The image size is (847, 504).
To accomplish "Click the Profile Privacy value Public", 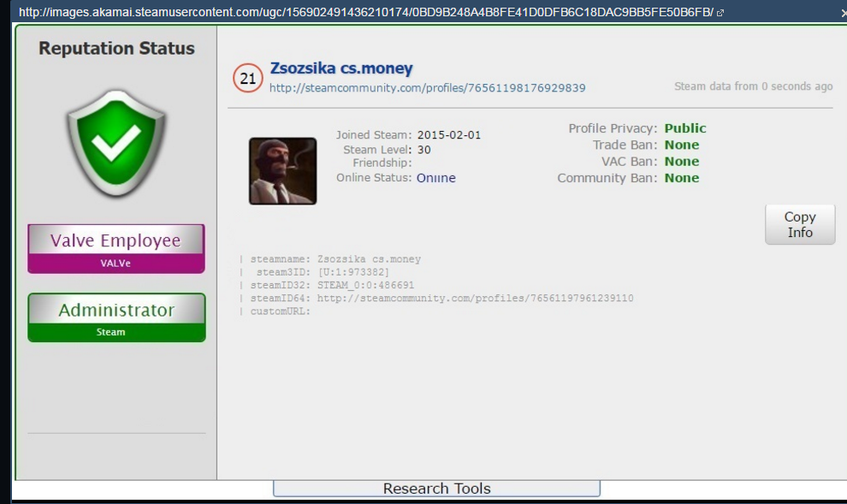I will pyautogui.click(x=685, y=128).
